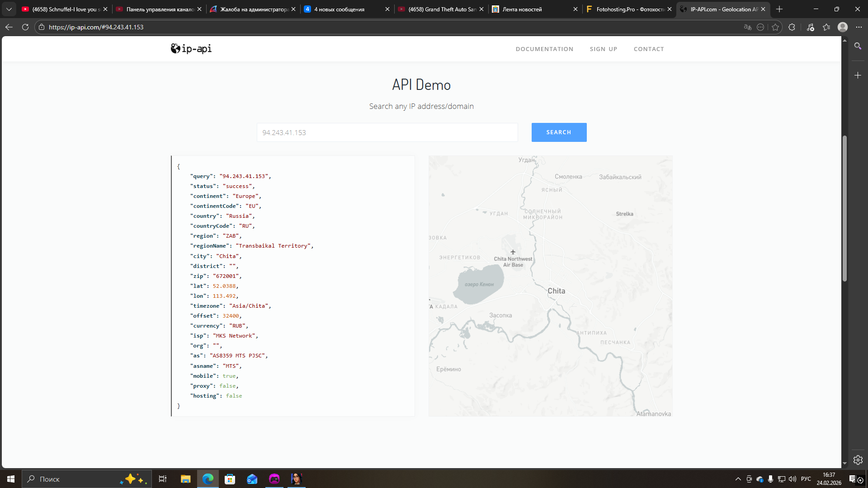This screenshot has width=868, height=488.
Task: Click the ip-api logo
Action: click(x=191, y=49)
